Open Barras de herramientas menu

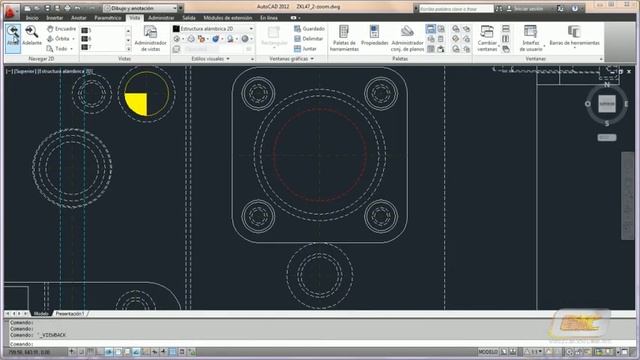574,36
